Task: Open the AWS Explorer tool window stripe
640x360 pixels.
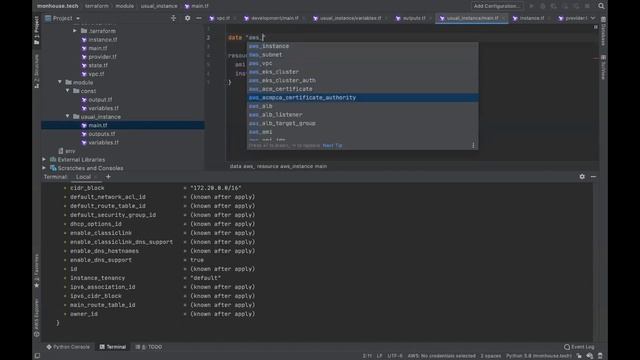Action: pos(36,318)
